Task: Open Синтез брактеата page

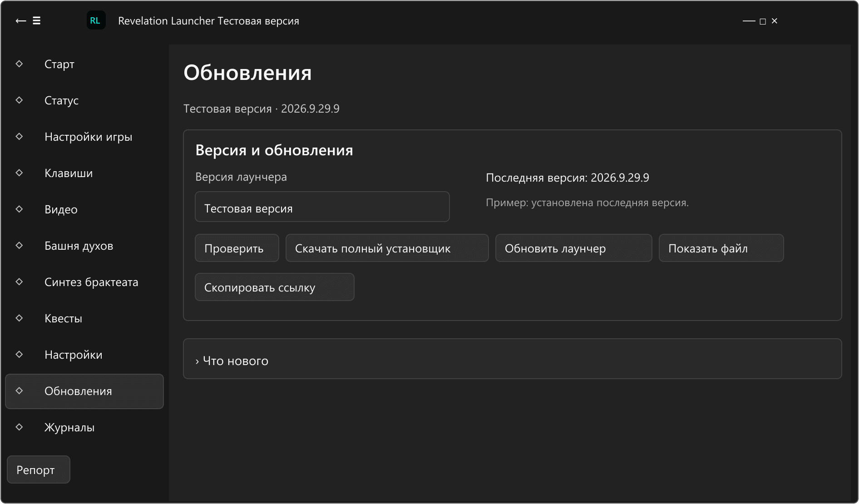Action: [x=84, y=282]
